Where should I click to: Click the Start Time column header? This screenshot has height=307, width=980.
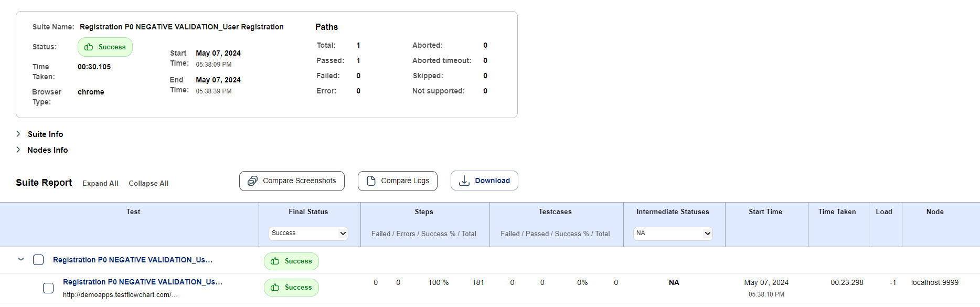click(765, 212)
